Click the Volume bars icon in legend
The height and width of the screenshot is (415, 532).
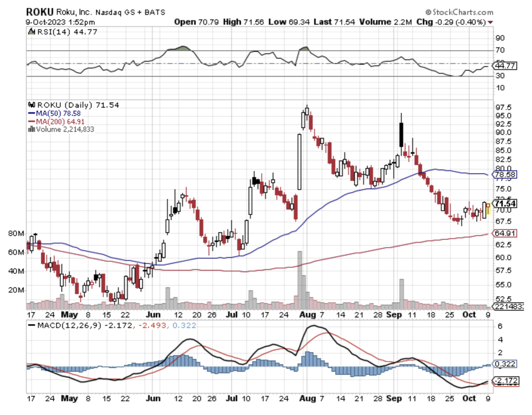pyautogui.click(x=31, y=129)
